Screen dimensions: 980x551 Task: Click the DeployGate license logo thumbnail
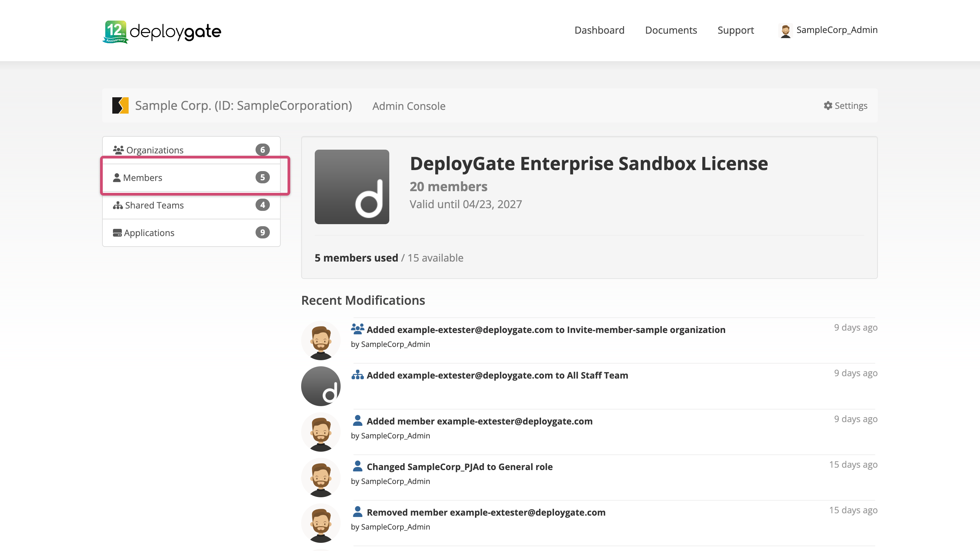pos(352,187)
